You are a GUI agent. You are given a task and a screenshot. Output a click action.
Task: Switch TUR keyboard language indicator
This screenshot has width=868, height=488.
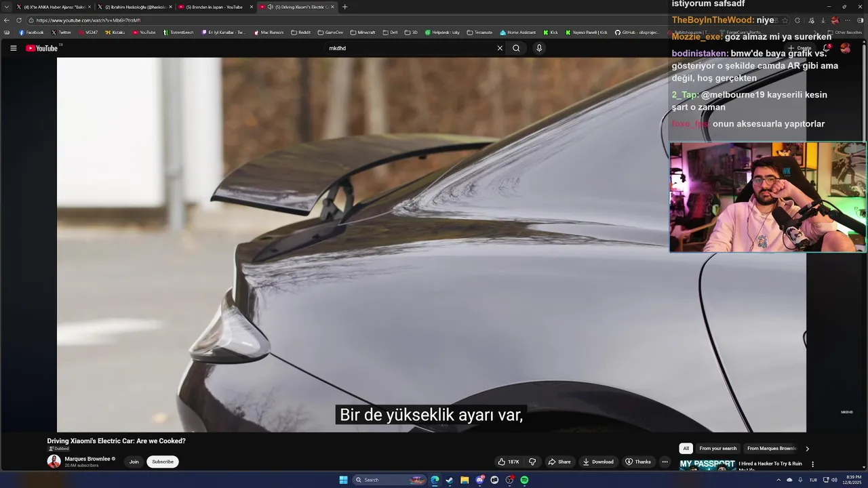tap(812, 480)
